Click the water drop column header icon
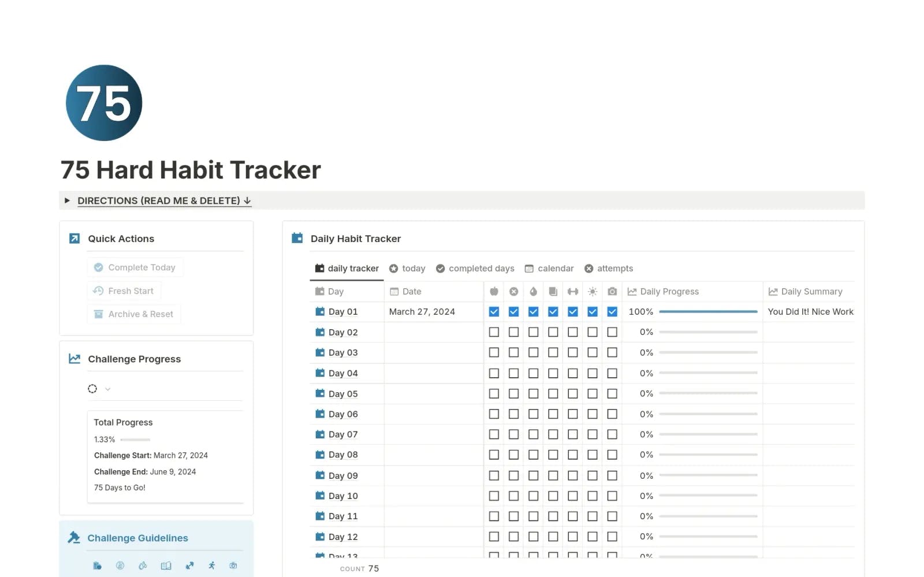924x577 pixels. point(533,292)
